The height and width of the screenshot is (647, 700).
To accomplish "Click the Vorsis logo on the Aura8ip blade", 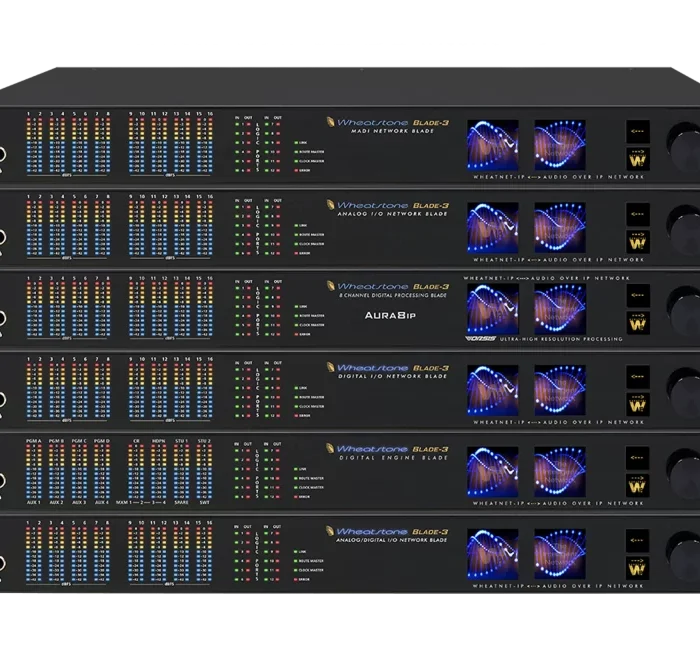I will tap(481, 339).
